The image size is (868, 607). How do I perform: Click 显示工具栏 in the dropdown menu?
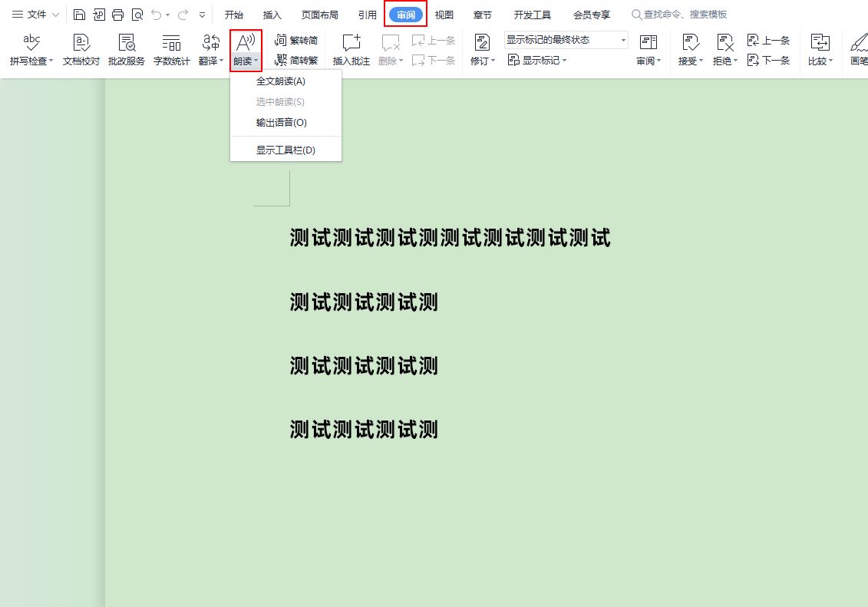coord(284,150)
